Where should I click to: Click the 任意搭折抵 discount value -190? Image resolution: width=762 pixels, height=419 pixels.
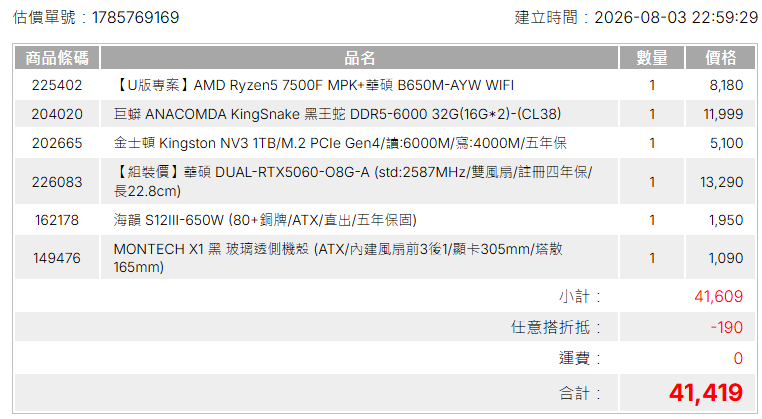(727, 327)
